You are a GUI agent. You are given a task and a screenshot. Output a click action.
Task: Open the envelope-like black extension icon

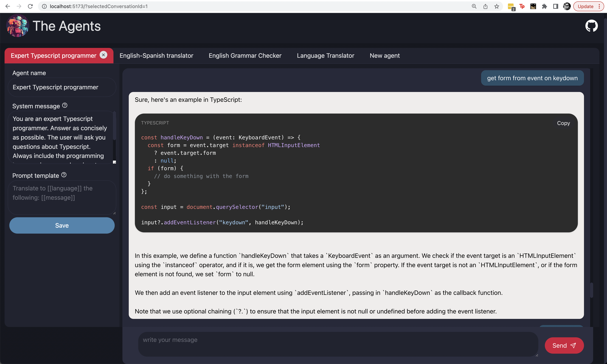533,6
